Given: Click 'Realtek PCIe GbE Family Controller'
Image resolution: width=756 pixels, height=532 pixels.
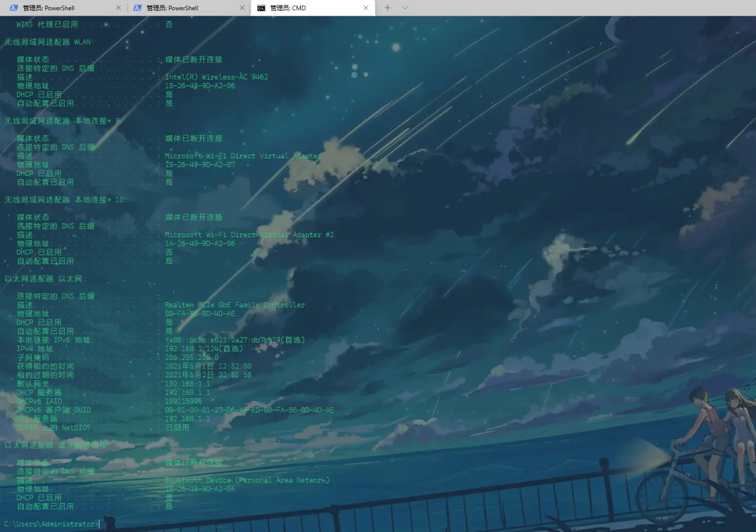Looking at the screenshot, I should click(x=235, y=305).
